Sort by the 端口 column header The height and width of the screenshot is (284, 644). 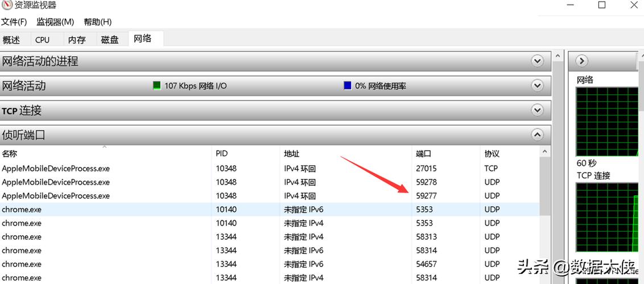(x=423, y=154)
